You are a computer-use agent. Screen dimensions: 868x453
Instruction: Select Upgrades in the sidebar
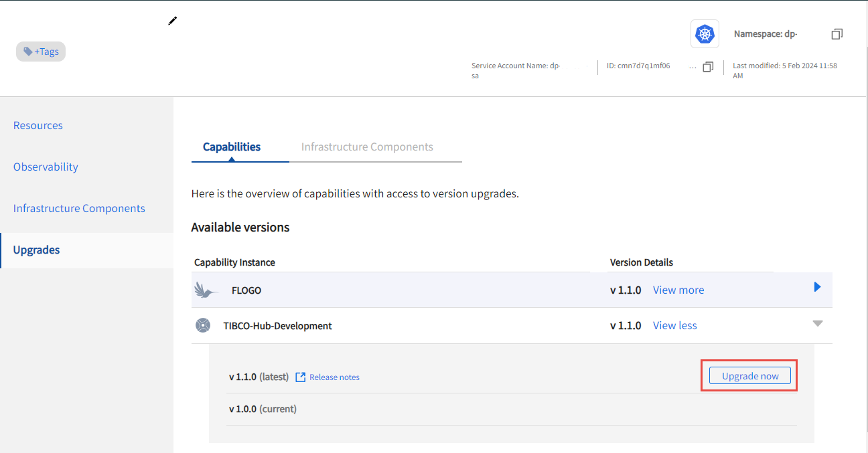point(37,250)
